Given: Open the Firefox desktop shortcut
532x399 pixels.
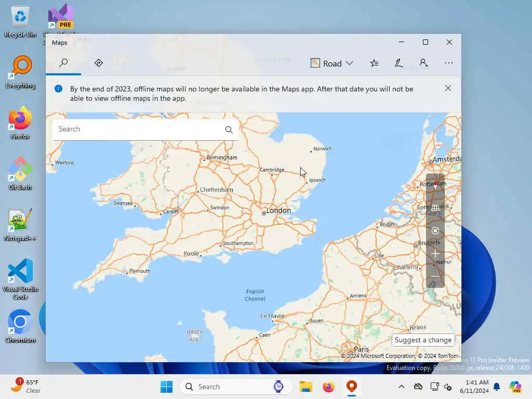Looking at the screenshot, I should click(x=20, y=123).
